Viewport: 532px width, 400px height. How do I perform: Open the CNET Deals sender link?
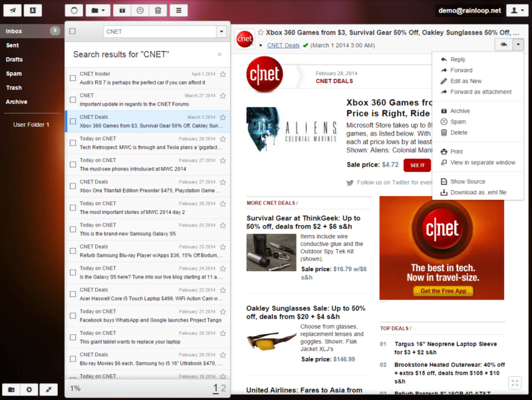pyautogui.click(x=277, y=47)
